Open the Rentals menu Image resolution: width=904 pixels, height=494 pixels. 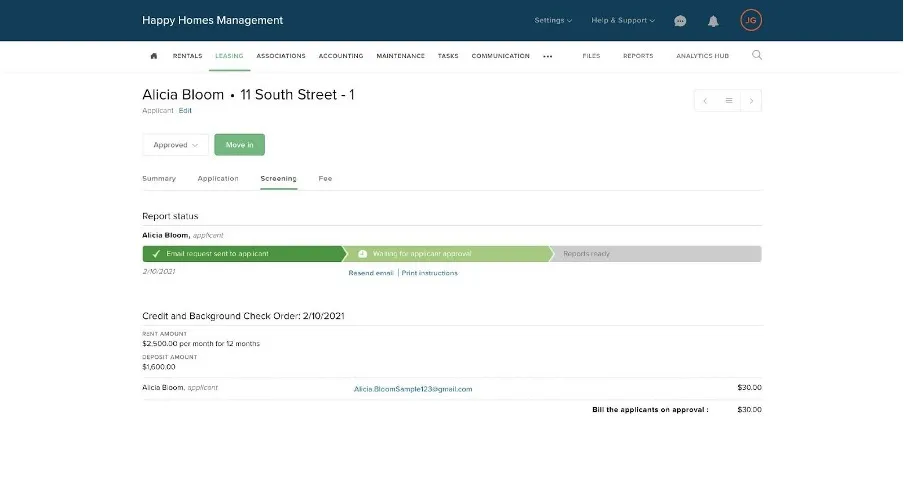pos(187,56)
